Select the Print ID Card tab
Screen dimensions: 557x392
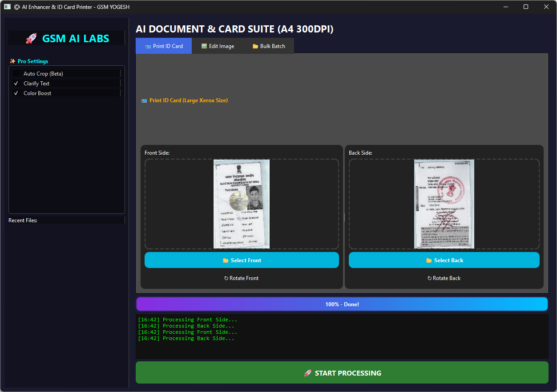coord(164,46)
